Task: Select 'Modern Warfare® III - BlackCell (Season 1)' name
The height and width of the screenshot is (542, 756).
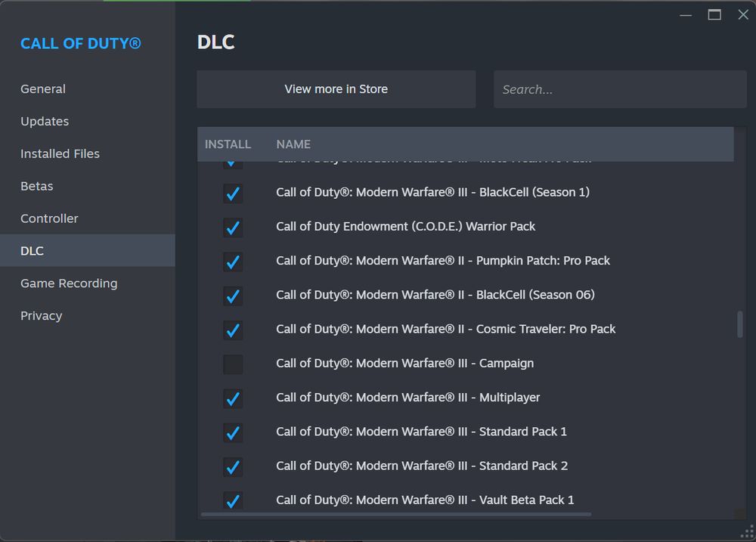Action: coord(432,192)
